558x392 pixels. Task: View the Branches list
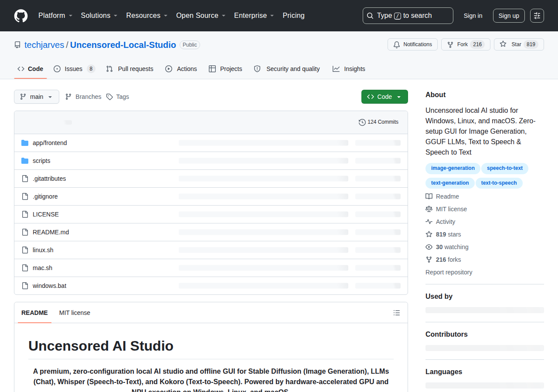click(83, 97)
